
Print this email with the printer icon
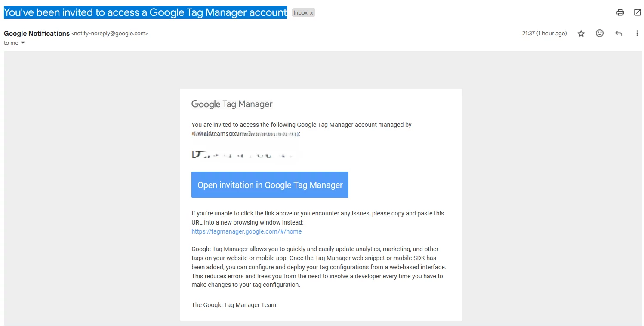tap(620, 12)
